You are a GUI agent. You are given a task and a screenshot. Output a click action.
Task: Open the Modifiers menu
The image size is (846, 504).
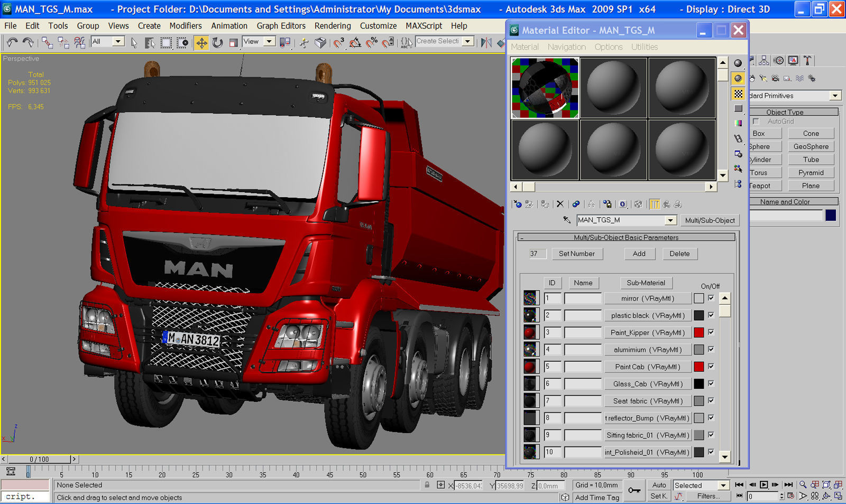click(186, 25)
